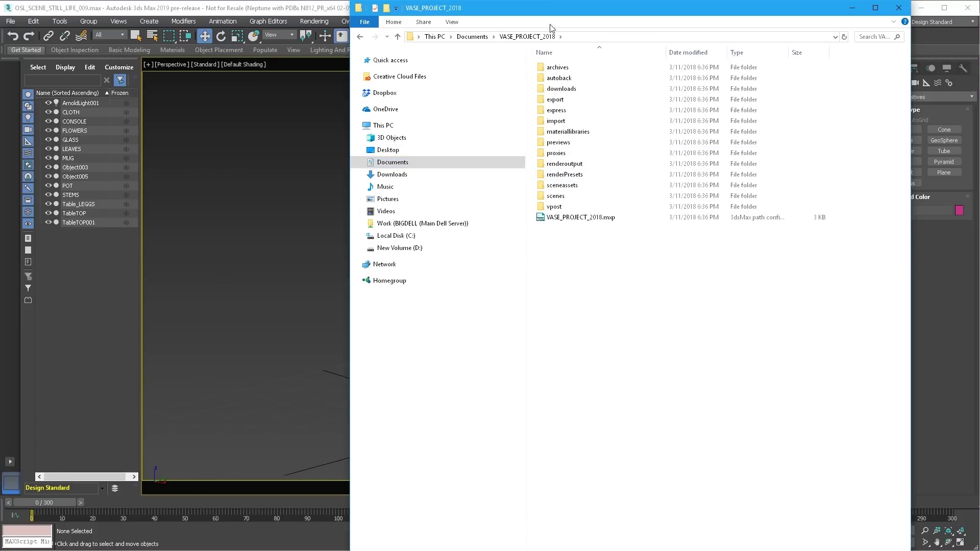Screen dimensions: 980x551
Task: Open the All selection filter dropdown
Action: coord(110,35)
